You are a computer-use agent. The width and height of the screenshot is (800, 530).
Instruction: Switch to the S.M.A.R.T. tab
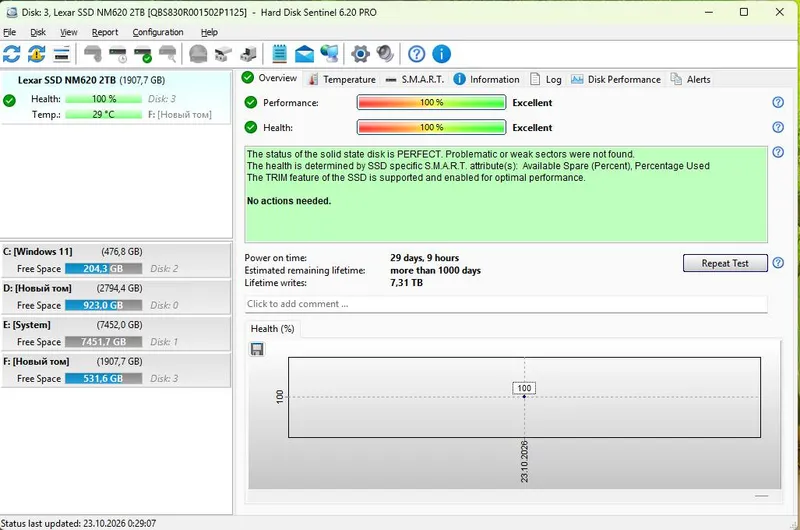(415, 80)
